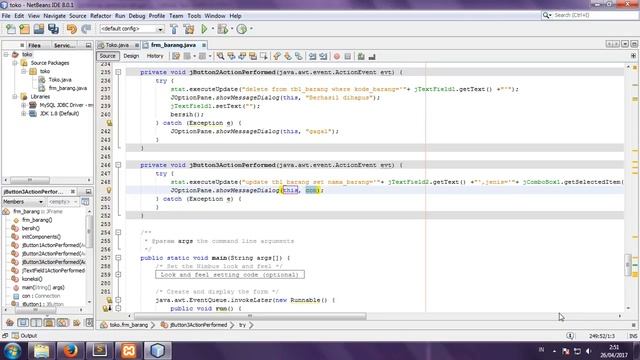
Task: Click the Navigator horizontal scrollbar thumb
Action: (x=36, y=310)
